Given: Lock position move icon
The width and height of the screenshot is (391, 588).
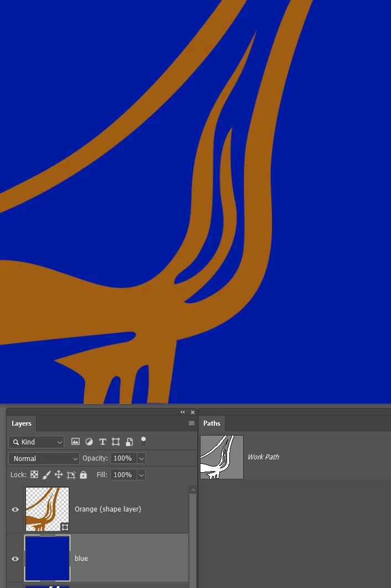Looking at the screenshot, I should [x=59, y=475].
